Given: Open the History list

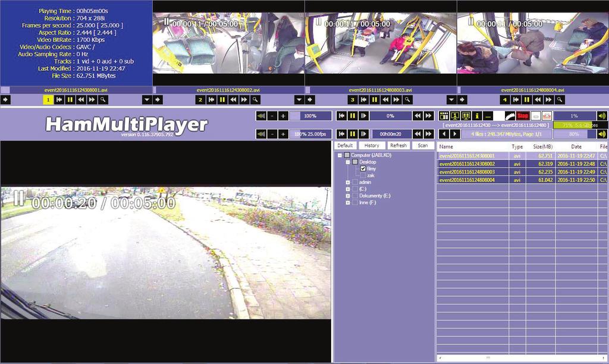Looking at the screenshot, I should click(372, 145).
